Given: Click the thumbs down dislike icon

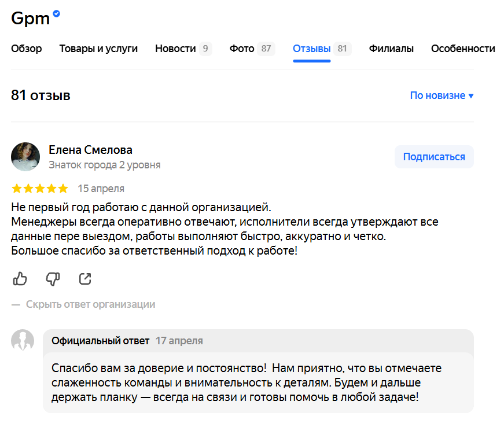Looking at the screenshot, I should point(53,279).
